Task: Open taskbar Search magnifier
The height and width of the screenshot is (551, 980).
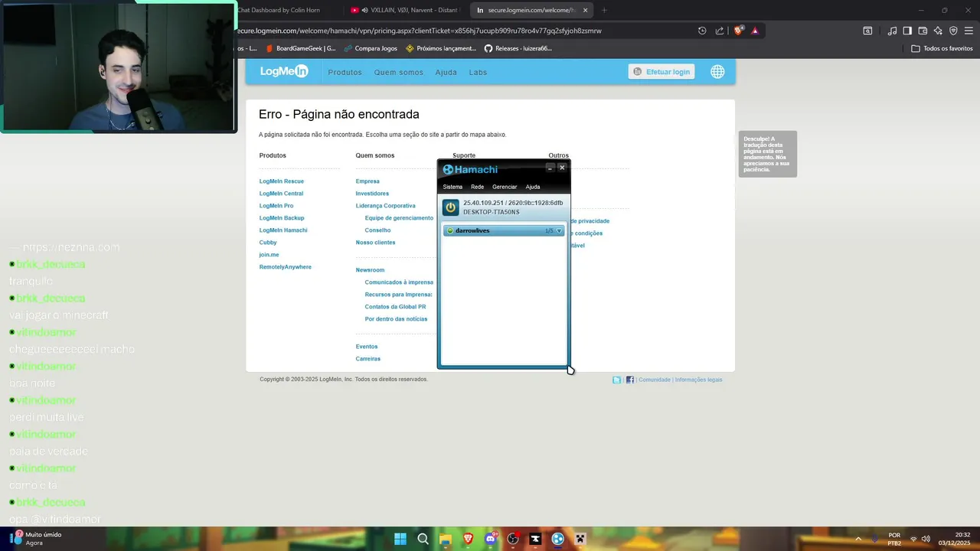Action: pos(423,539)
